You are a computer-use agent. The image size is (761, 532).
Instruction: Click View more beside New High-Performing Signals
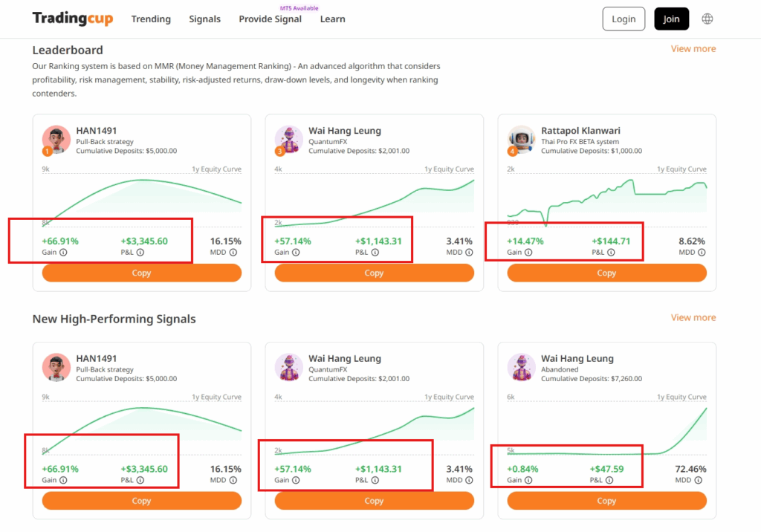pos(693,318)
